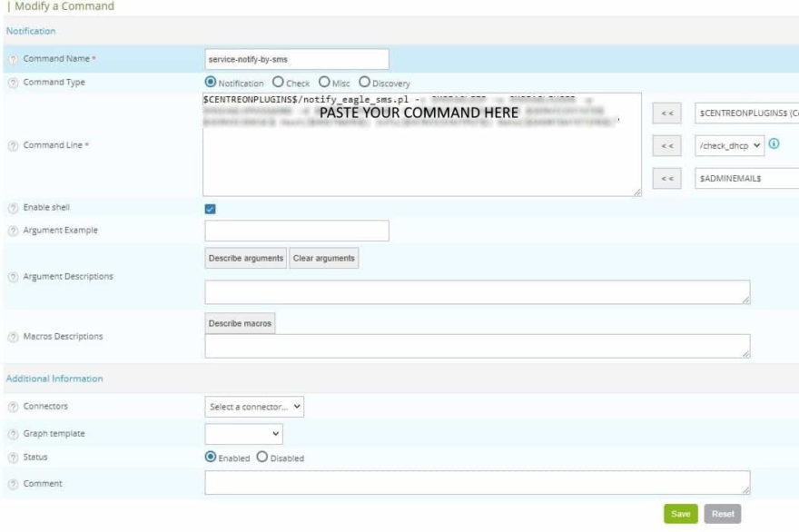Select the Misc command type
This screenshot has height=532, width=799.
pyautogui.click(x=324, y=82)
